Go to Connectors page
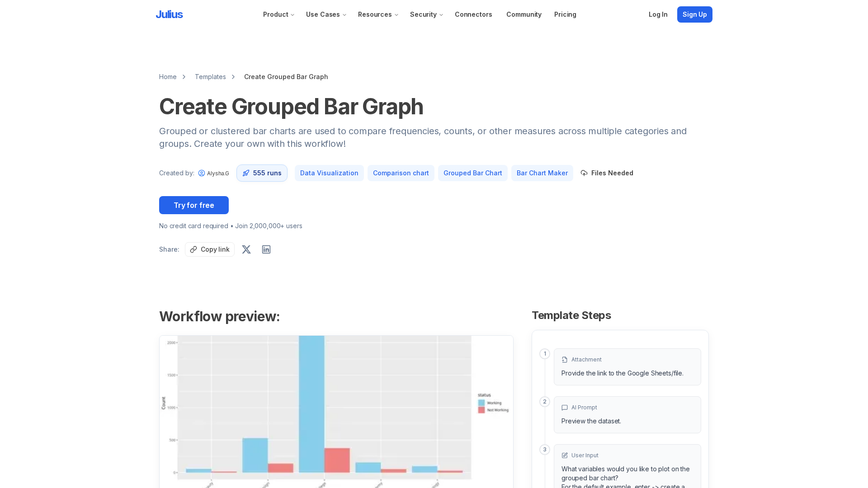 [473, 14]
